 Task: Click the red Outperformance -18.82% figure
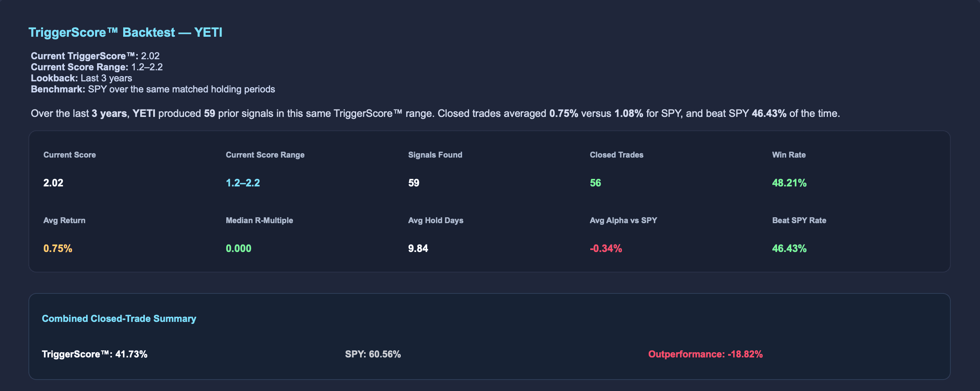click(705, 354)
